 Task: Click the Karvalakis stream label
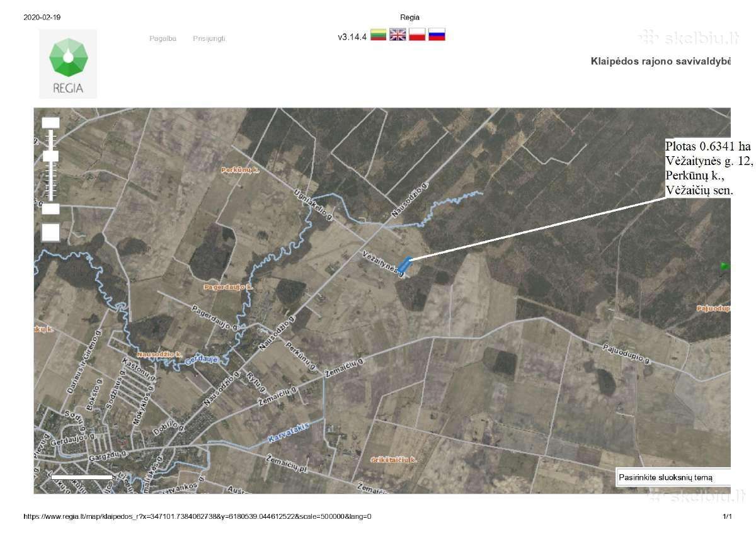pyautogui.click(x=289, y=433)
